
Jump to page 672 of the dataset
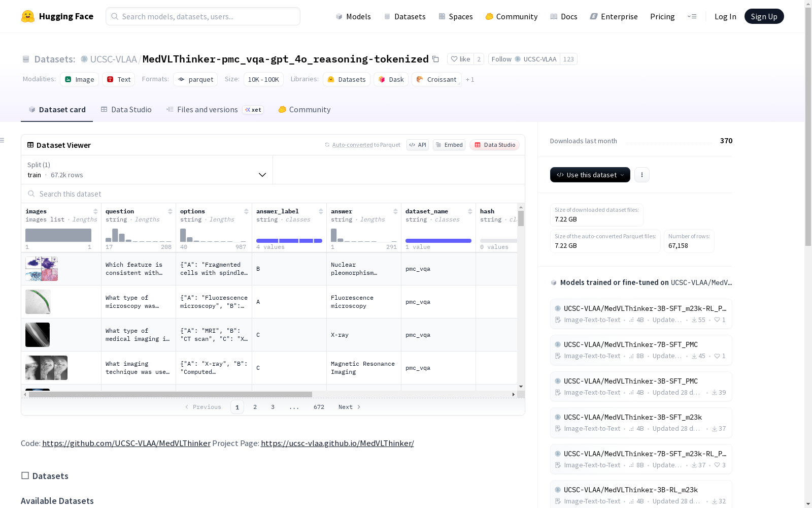pos(319,407)
